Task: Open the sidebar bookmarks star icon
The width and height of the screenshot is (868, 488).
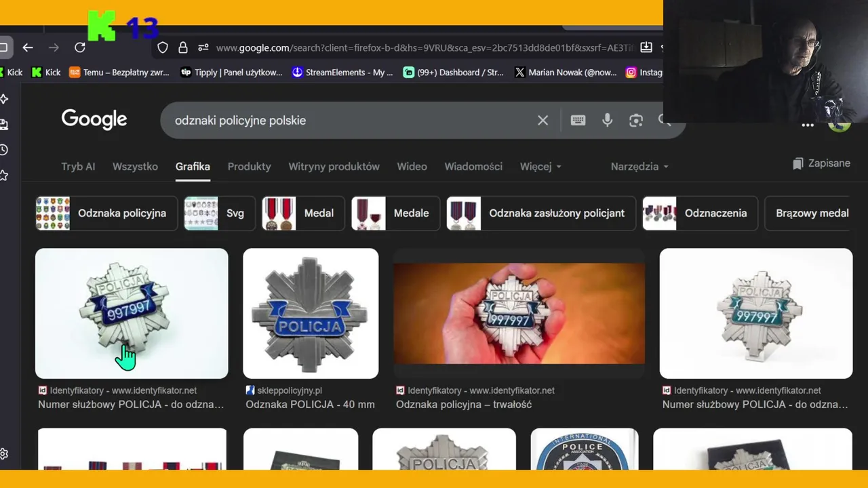Action: pos(3,176)
